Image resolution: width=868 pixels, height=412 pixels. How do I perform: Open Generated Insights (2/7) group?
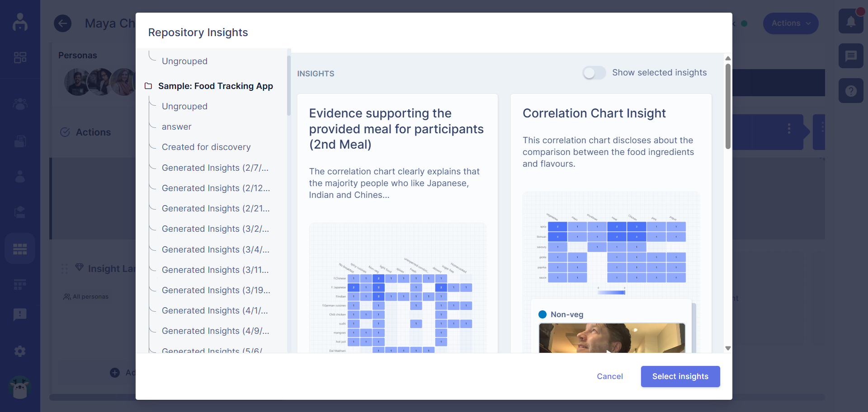click(x=215, y=168)
